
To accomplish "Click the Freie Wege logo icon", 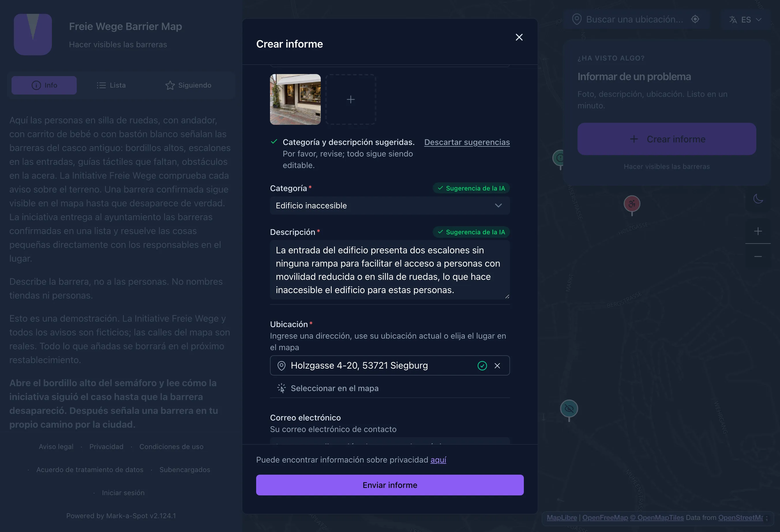I will (x=33, y=34).
